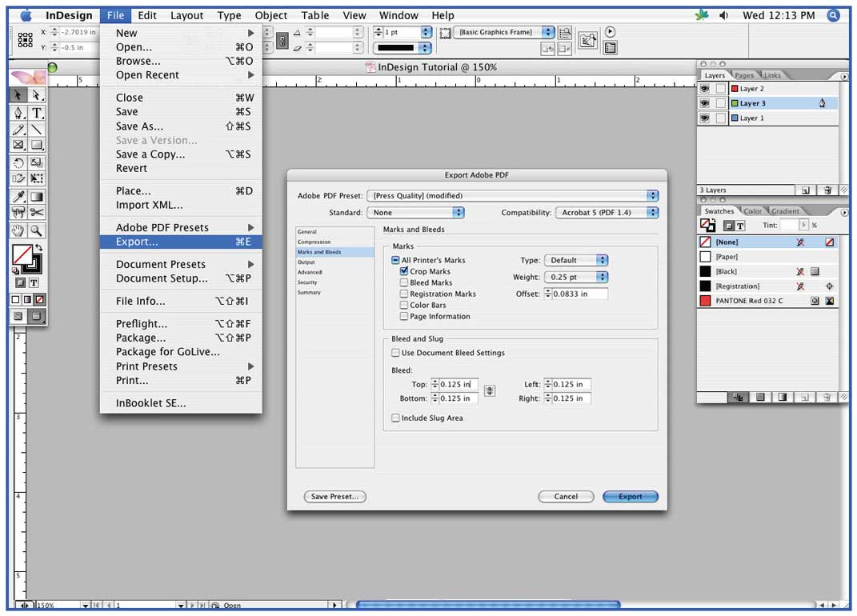Choose Place from File menu
This screenshot has width=857, height=616.
181,190
